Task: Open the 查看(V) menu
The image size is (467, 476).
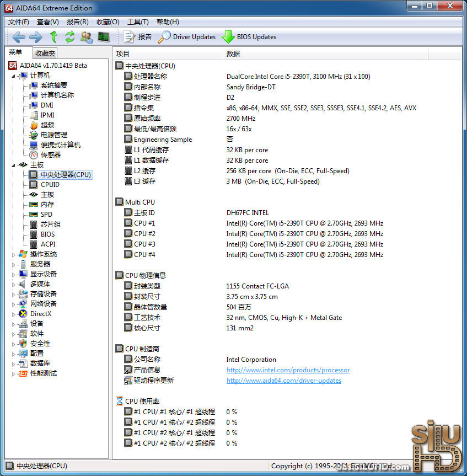Action: pyautogui.click(x=47, y=22)
